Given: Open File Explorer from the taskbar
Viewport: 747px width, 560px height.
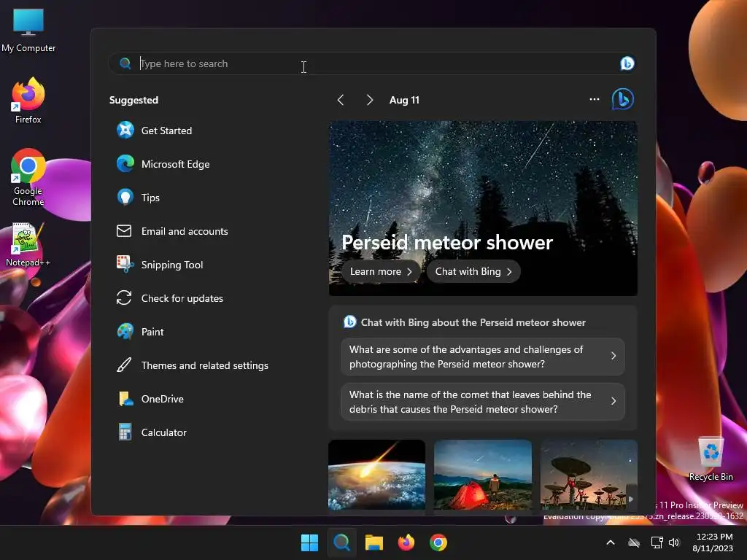Looking at the screenshot, I should click(374, 542).
